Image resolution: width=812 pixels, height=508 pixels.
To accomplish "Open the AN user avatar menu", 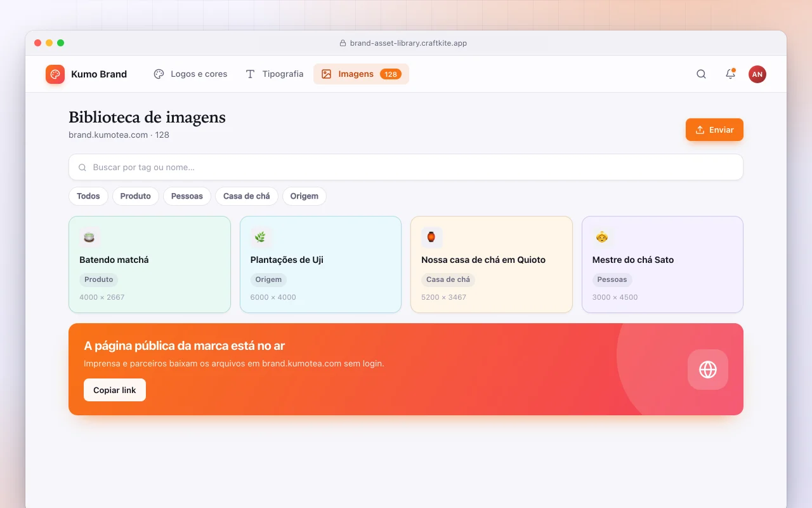I will [757, 74].
